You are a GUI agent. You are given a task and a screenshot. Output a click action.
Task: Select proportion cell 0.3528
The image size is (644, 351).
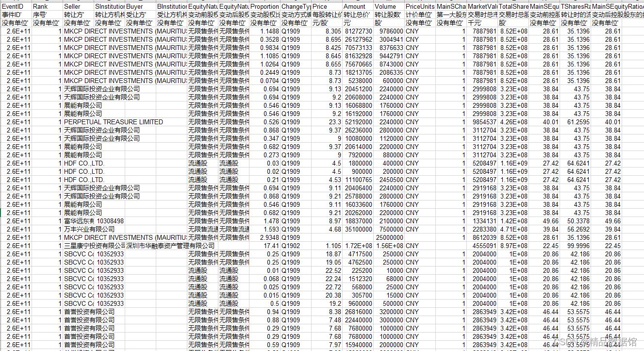(x=264, y=39)
